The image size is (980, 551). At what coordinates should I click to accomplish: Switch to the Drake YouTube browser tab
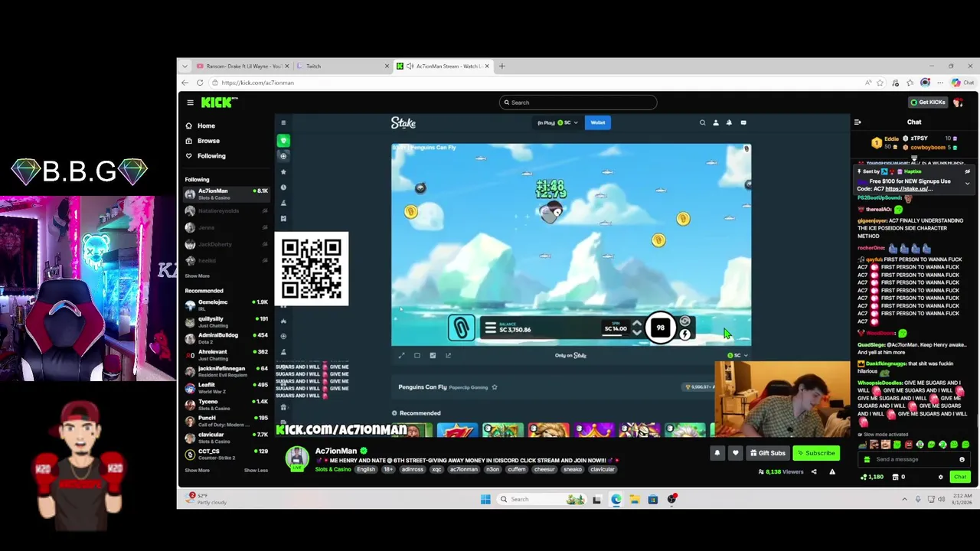[x=242, y=66]
